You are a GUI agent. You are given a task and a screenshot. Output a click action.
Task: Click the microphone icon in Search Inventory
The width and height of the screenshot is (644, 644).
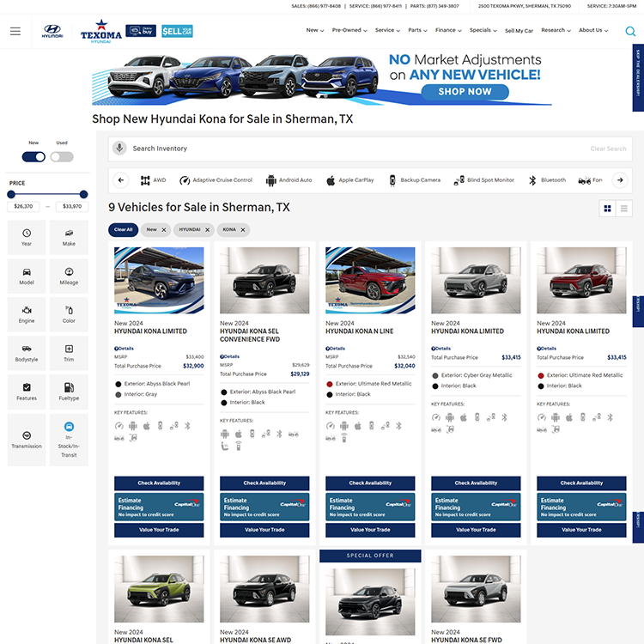pyautogui.click(x=119, y=148)
